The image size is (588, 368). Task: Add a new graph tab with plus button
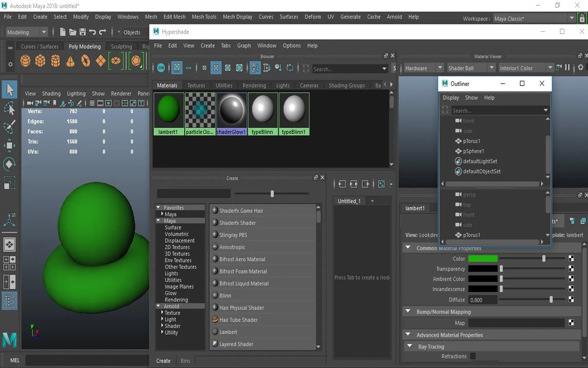(x=372, y=201)
